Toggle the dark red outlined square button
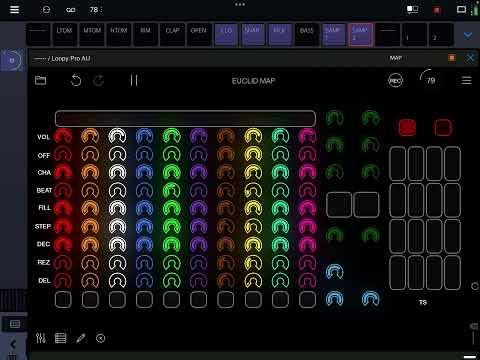The width and height of the screenshot is (480, 360). pyautogui.click(x=443, y=127)
